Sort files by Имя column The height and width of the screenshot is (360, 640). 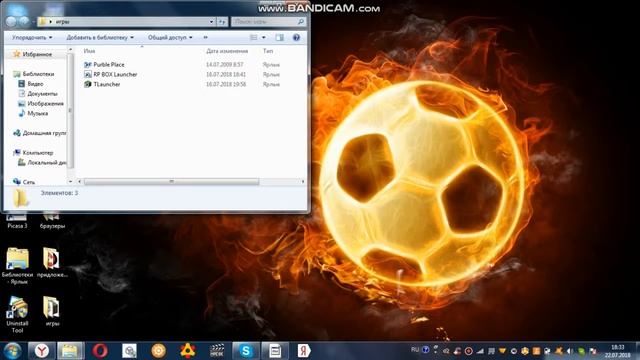click(89, 51)
